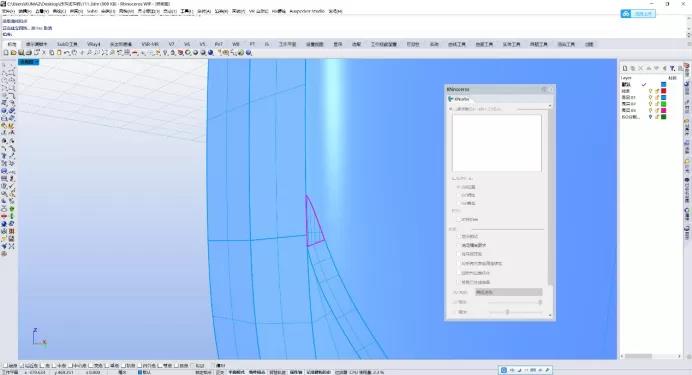Image resolution: width=692 pixels, height=375 pixels.
Task: Enable the 端点 osnap checkbox
Action: (x=6, y=366)
